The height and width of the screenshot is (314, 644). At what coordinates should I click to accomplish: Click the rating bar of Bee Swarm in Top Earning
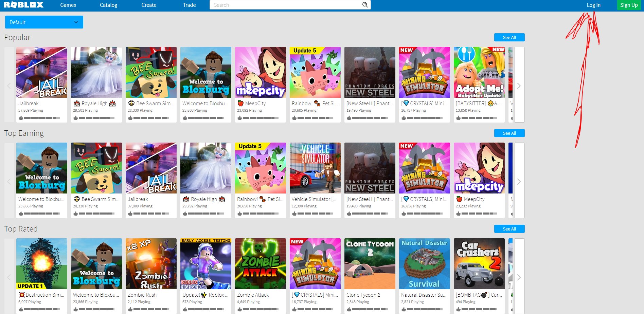[96, 214]
